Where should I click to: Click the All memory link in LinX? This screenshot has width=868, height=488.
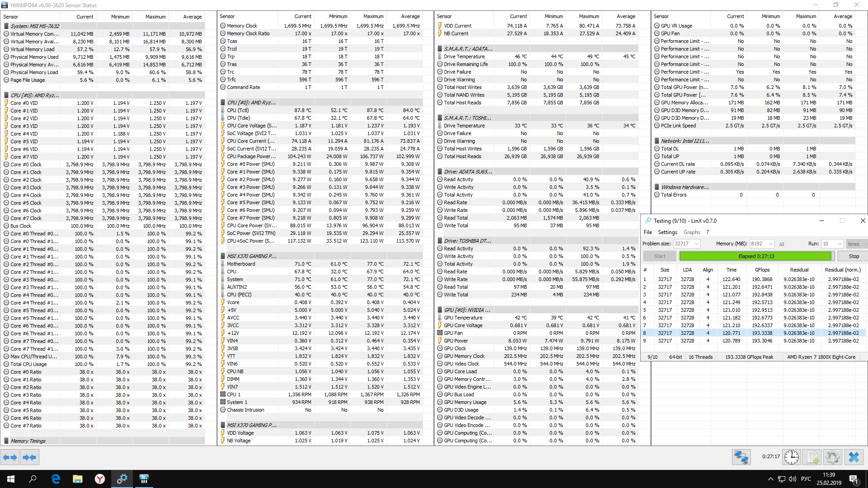click(782, 244)
